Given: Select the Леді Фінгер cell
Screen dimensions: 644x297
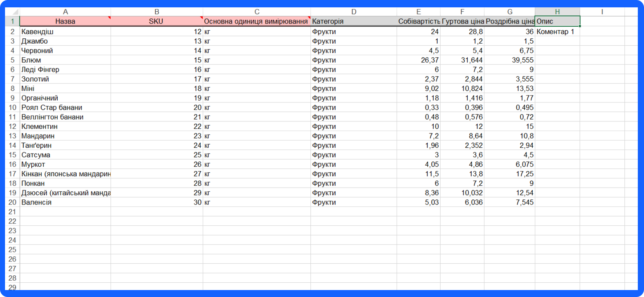Looking at the screenshot, I should point(65,70).
